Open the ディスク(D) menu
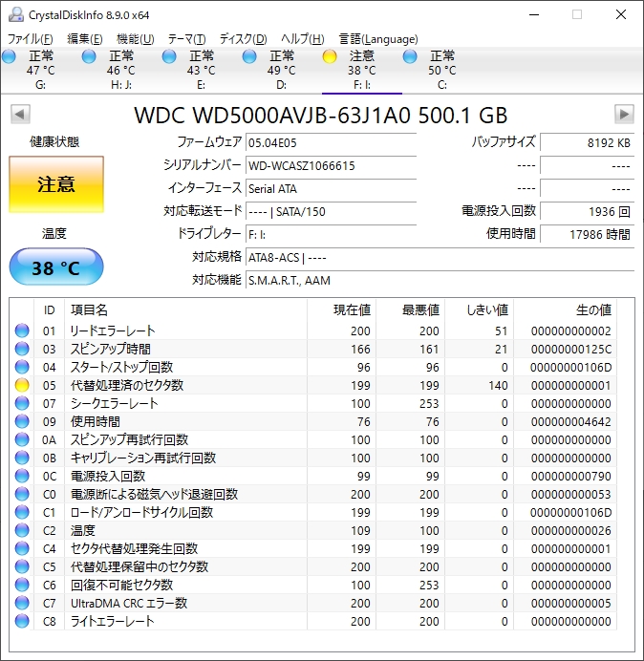Viewport: 644px width, 661px height. 244,39
